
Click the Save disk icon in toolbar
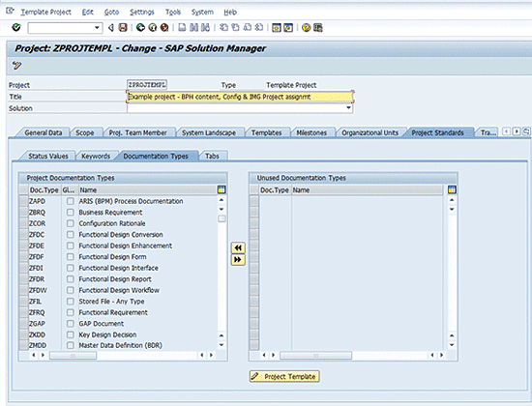point(123,27)
